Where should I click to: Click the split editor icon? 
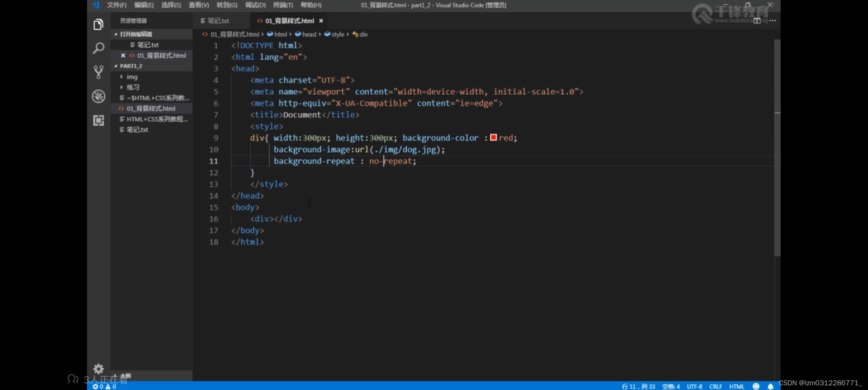(757, 21)
